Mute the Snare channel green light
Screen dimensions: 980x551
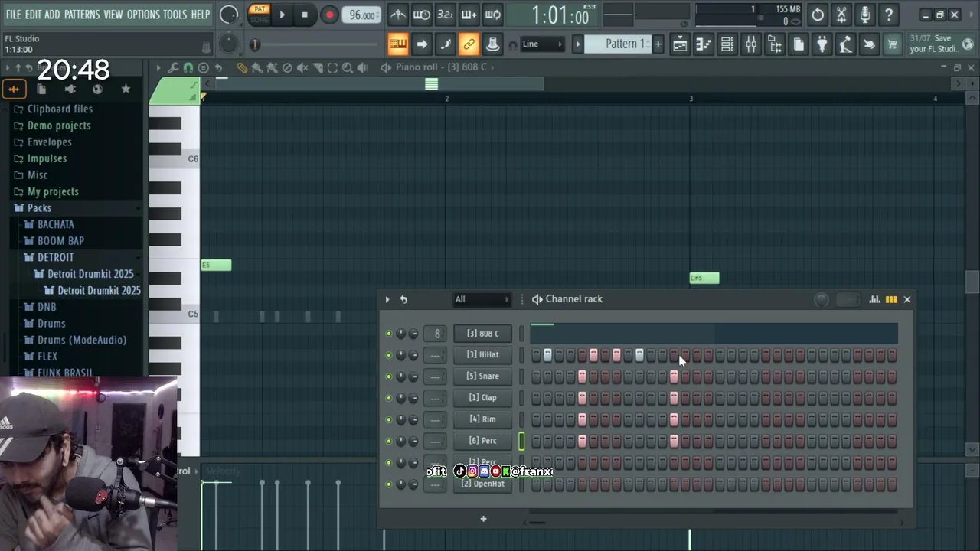[x=389, y=377]
